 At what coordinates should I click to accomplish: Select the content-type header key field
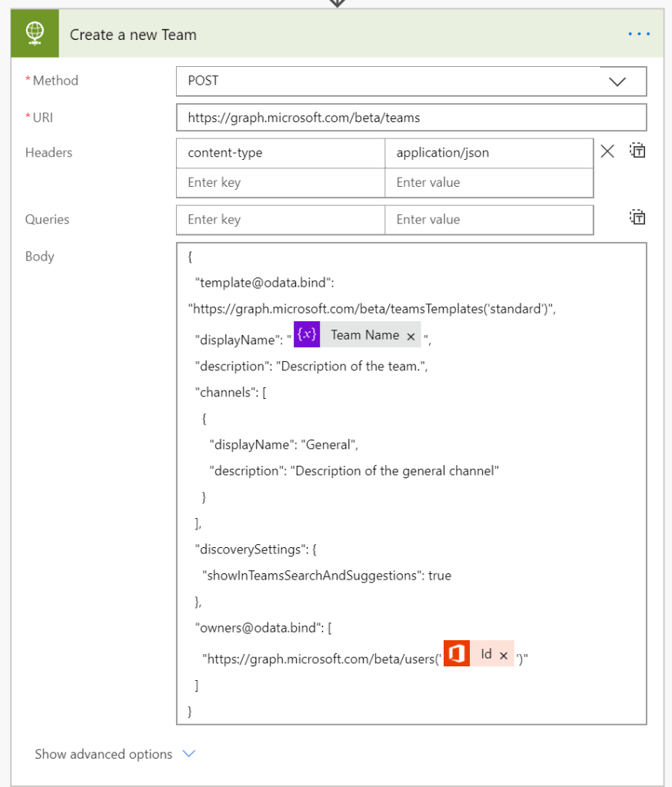point(280,153)
